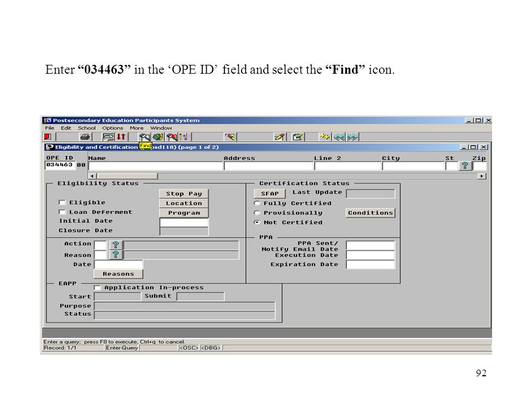Click the Date field under Reason
Image resolution: width=532 pixels, height=399 pixels.
[x=119, y=264]
